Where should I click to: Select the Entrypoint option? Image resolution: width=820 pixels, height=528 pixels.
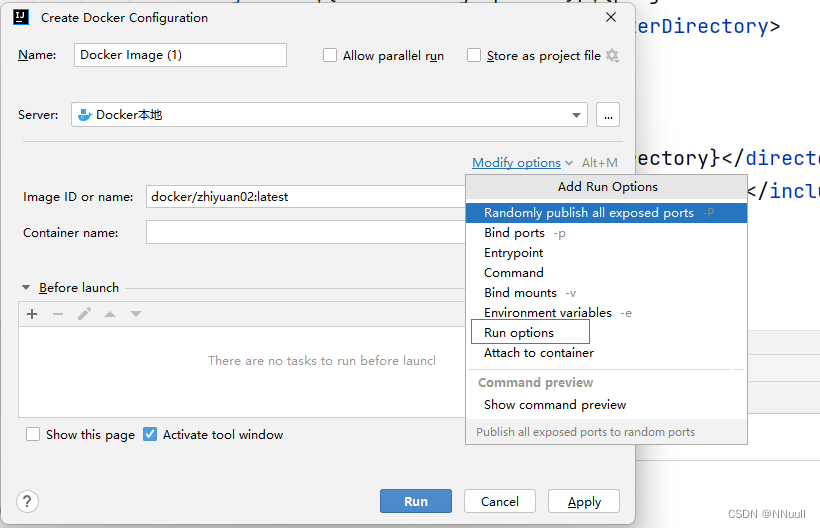click(606, 252)
